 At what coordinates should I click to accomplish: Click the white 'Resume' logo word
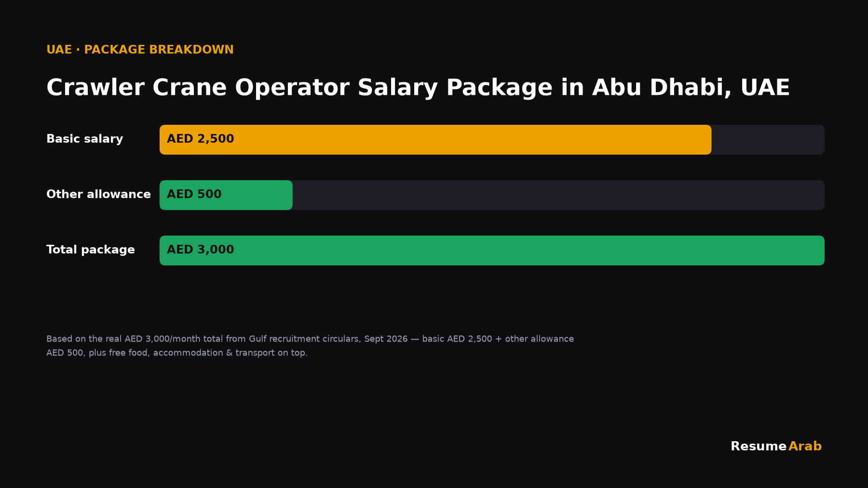click(759, 446)
